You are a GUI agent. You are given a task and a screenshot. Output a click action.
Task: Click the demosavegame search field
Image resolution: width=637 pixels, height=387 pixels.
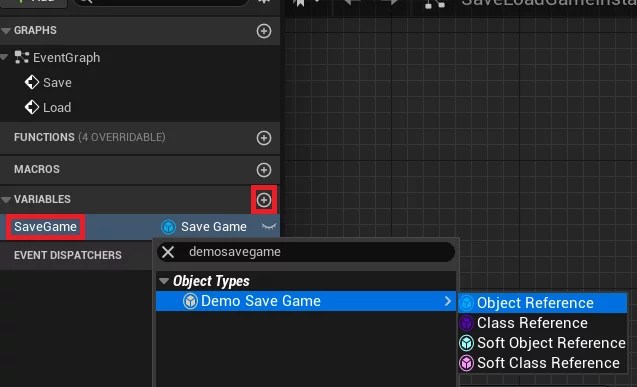306,252
